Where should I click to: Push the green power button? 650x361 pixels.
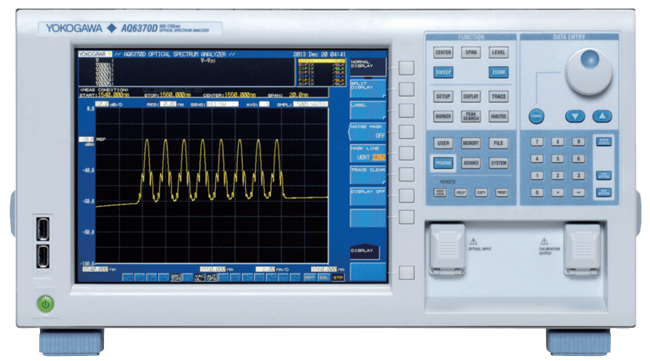click(46, 304)
